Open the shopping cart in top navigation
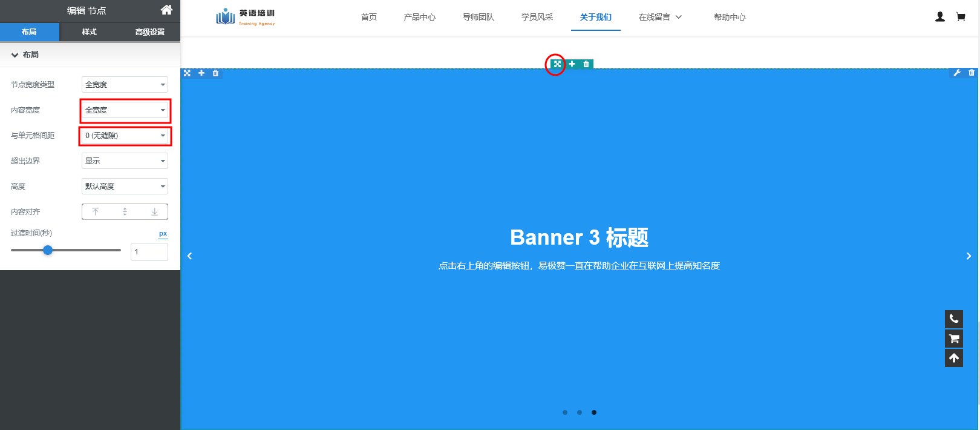Viewport: 980px width, 430px height. click(960, 17)
